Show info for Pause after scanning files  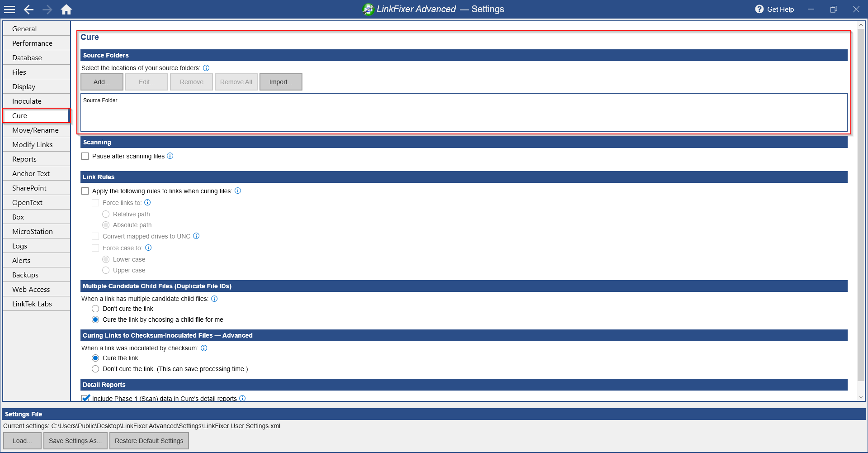[x=170, y=156]
